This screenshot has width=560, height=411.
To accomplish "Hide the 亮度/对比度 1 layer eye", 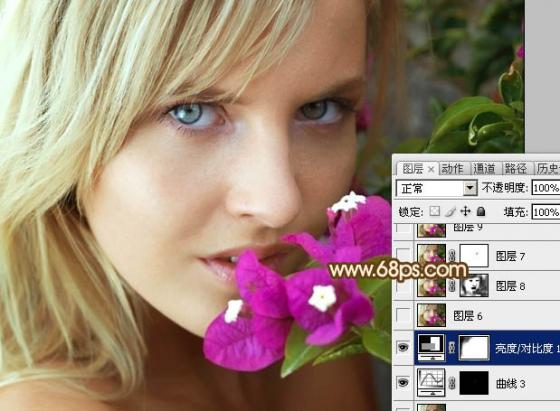I will click(404, 347).
